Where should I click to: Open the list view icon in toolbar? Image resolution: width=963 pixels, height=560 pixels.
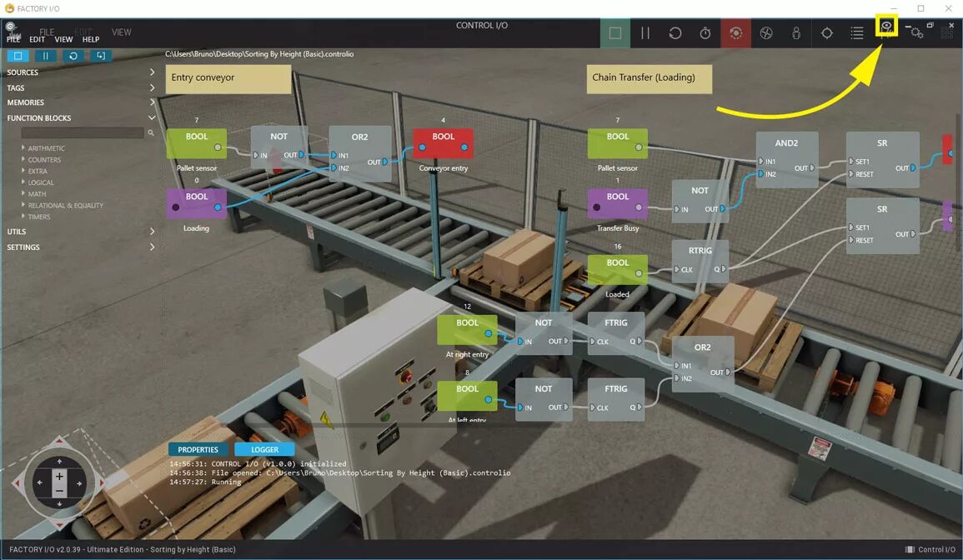(857, 33)
